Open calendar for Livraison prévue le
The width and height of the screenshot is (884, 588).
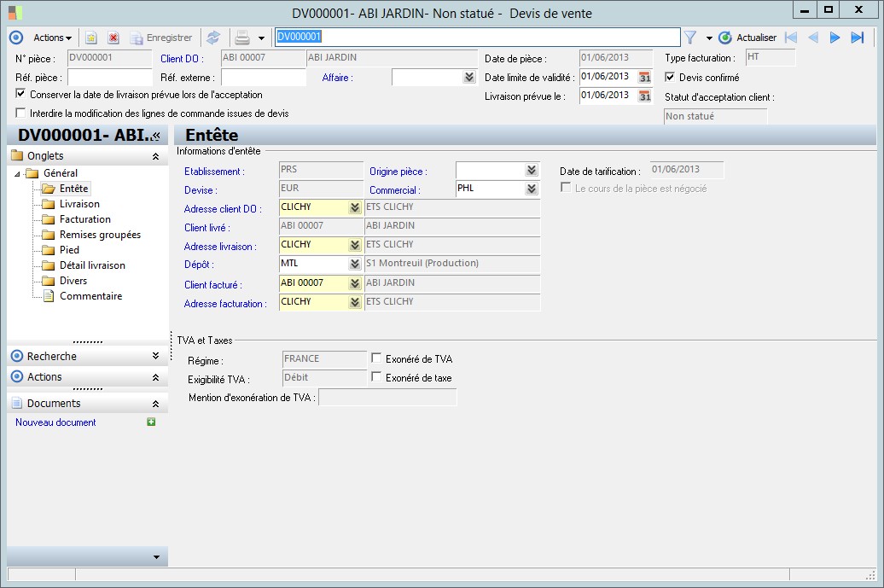point(645,96)
